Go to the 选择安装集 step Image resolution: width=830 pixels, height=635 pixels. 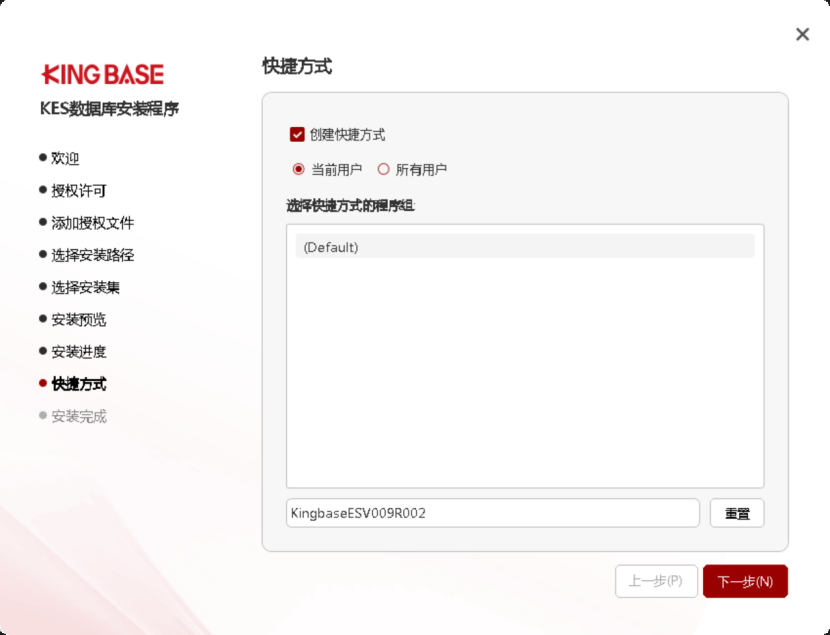(x=85, y=287)
